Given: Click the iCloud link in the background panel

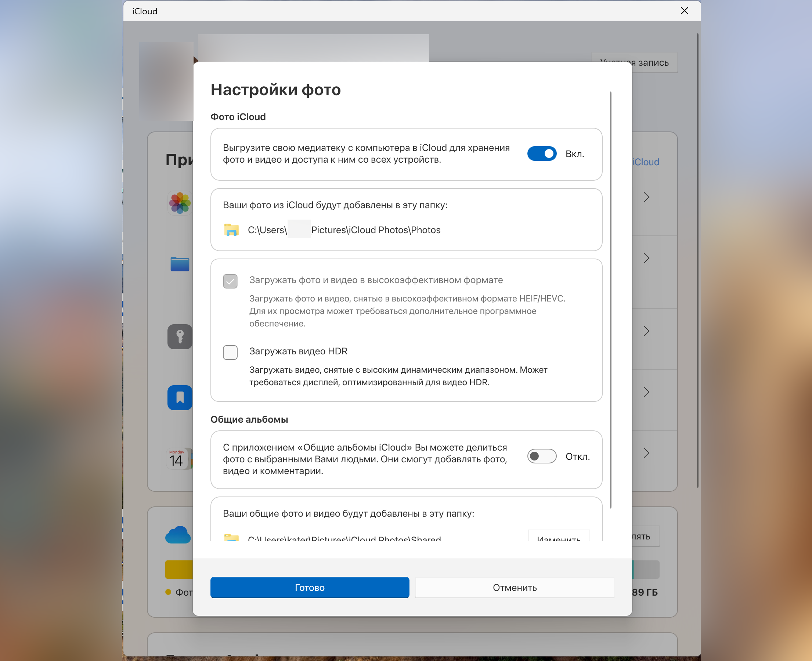Looking at the screenshot, I should pos(646,162).
